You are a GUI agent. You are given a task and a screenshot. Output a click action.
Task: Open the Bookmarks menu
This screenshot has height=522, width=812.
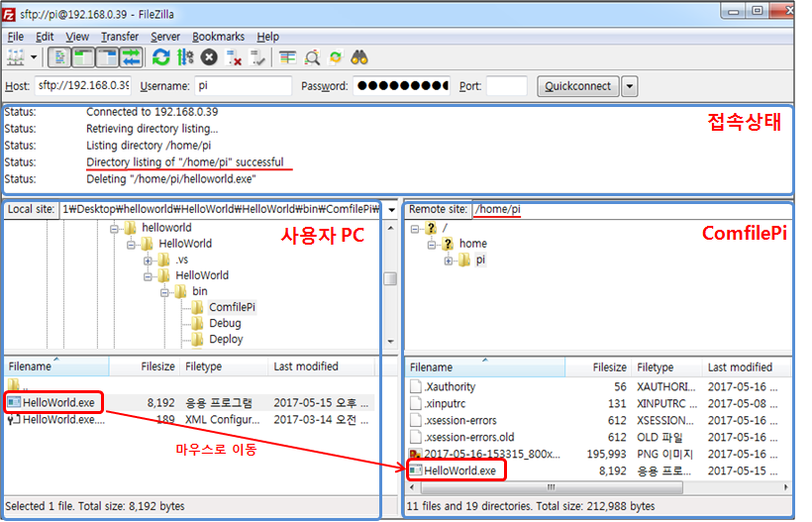pos(219,37)
